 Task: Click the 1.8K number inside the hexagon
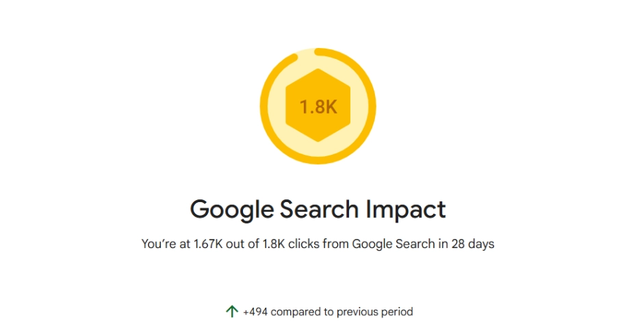tap(318, 106)
